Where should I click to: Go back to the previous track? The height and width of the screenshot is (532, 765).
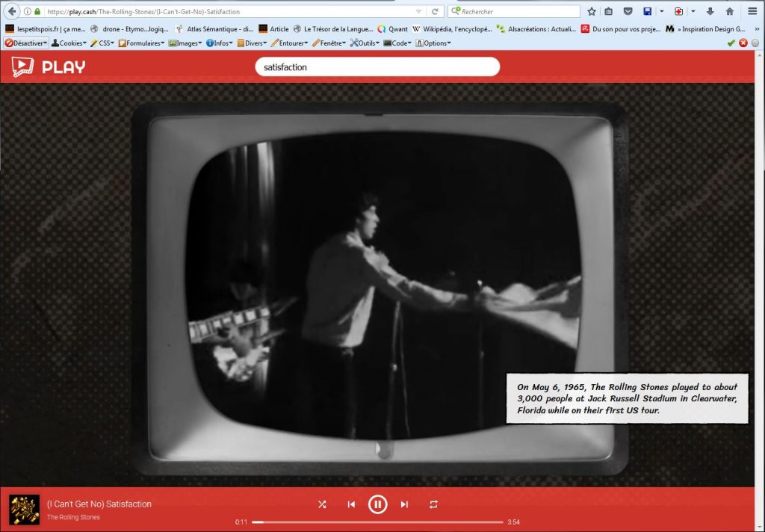351,504
